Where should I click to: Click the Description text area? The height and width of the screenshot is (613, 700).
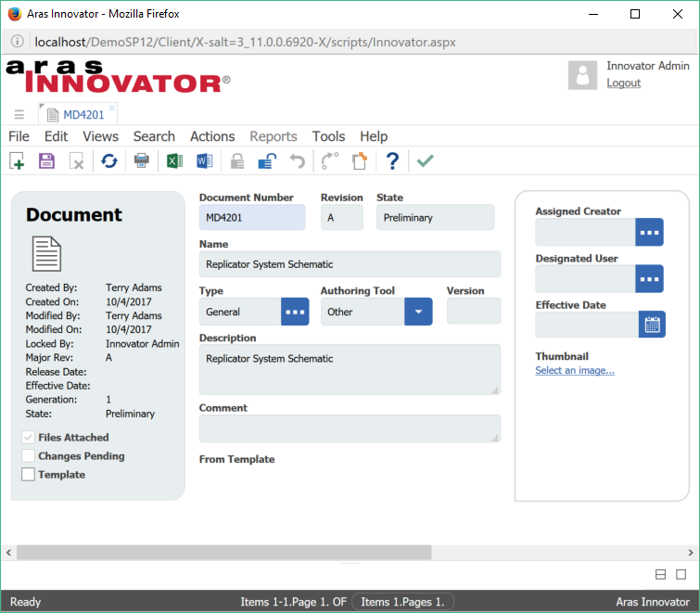pos(350,370)
